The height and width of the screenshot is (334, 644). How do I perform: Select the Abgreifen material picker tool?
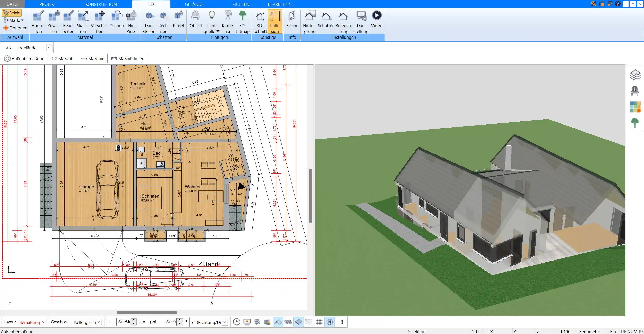coord(39,22)
